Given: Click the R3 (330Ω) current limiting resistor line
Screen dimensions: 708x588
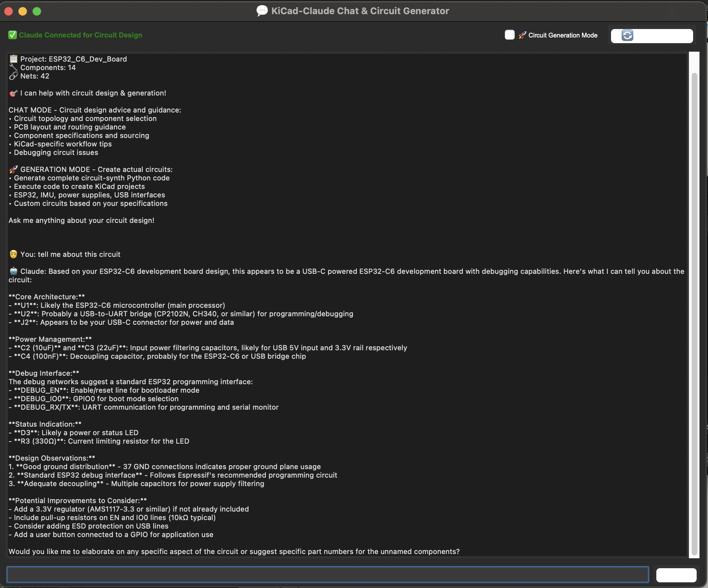Looking at the screenshot, I should coord(99,441).
